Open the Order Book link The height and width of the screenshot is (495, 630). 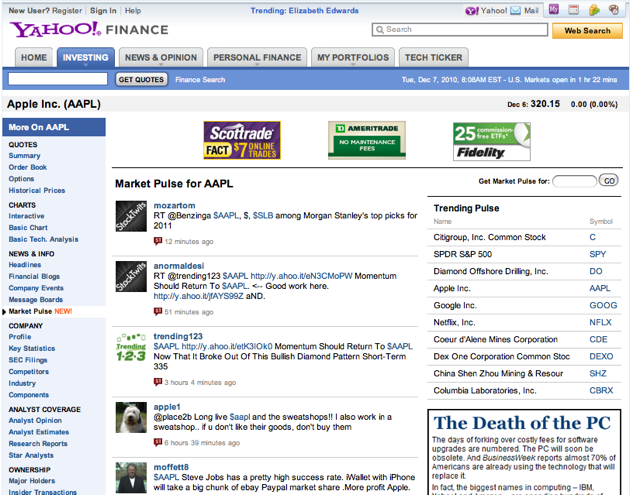[x=28, y=167]
